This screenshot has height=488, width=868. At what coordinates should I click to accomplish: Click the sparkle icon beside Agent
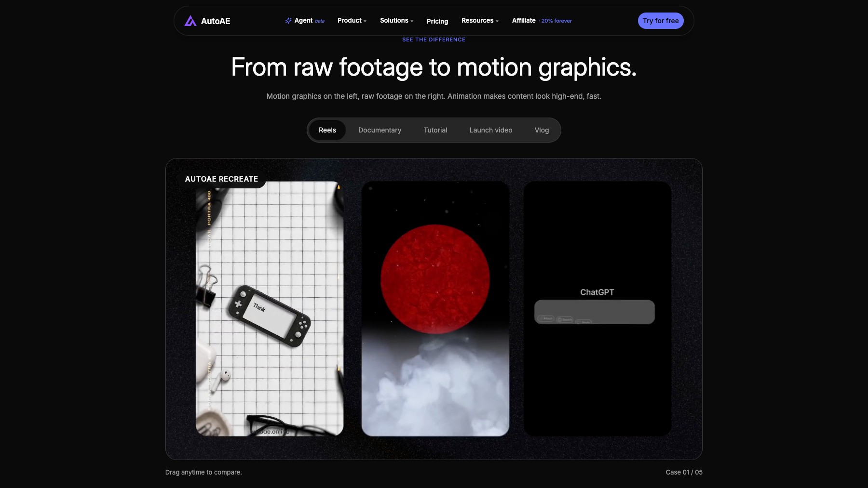pyautogui.click(x=288, y=21)
